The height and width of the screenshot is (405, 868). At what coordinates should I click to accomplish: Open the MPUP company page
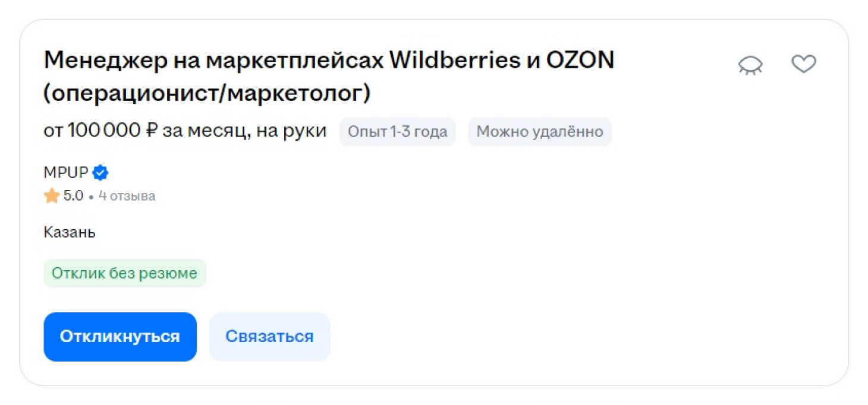[66, 173]
